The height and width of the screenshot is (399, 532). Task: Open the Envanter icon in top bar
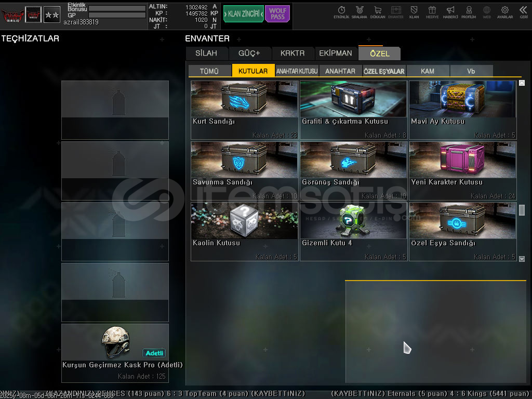tap(395, 12)
